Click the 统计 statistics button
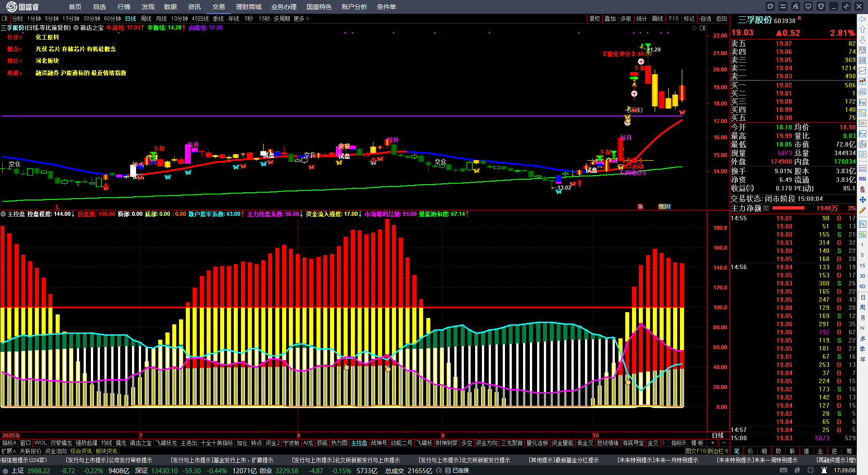868x475 pixels. tap(642, 19)
